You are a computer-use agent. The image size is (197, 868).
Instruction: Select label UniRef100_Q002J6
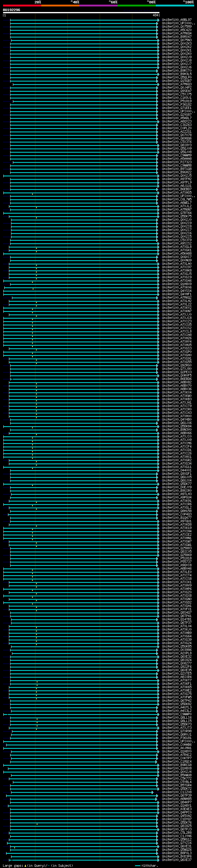tap(177, 67)
